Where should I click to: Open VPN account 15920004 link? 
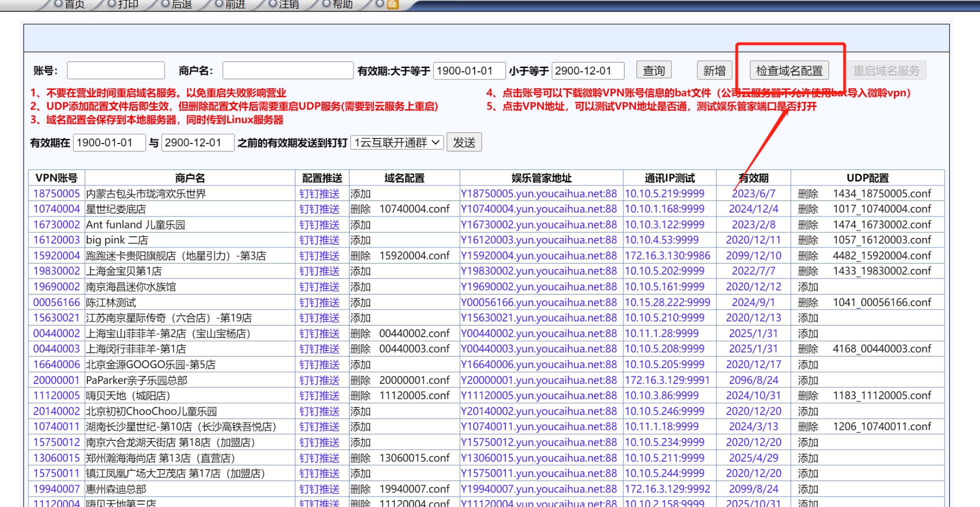56,255
